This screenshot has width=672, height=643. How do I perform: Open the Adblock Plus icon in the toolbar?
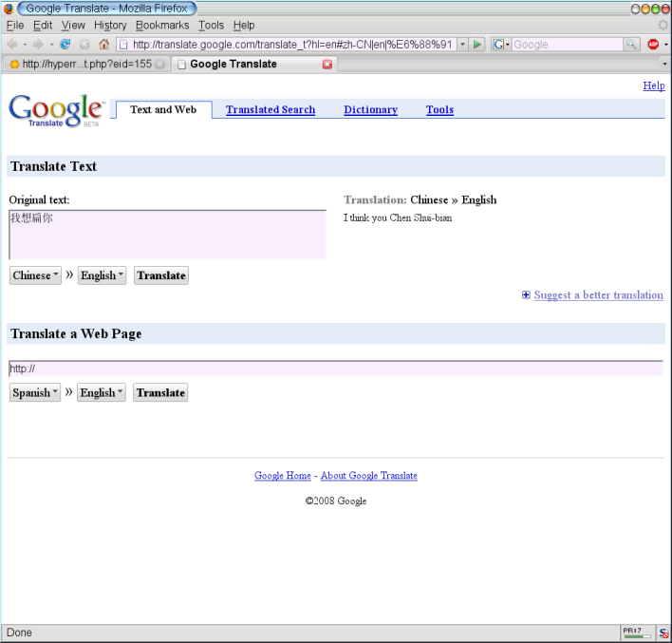[x=654, y=45]
